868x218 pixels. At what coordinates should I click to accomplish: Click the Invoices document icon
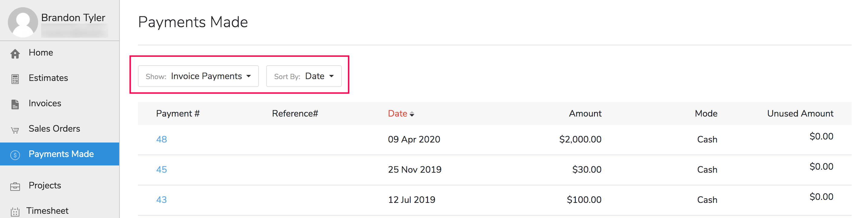15,103
